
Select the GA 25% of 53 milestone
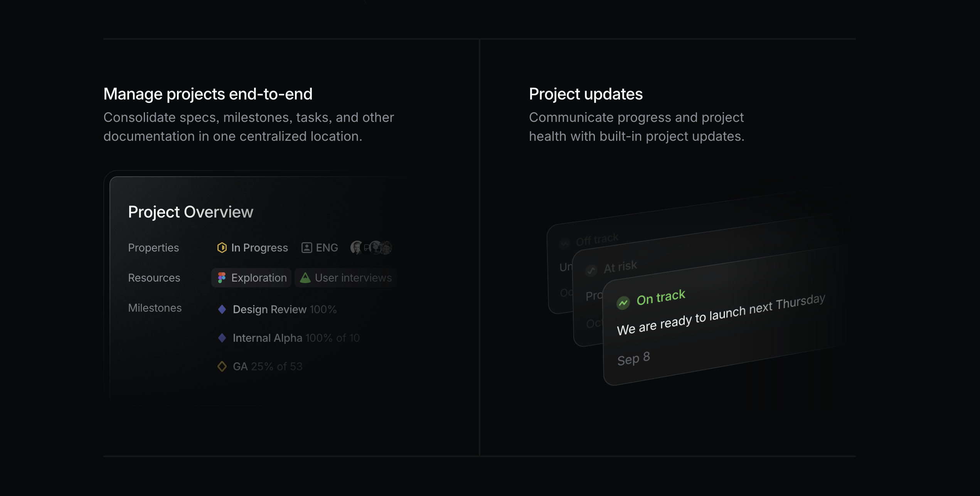[268, 366]
